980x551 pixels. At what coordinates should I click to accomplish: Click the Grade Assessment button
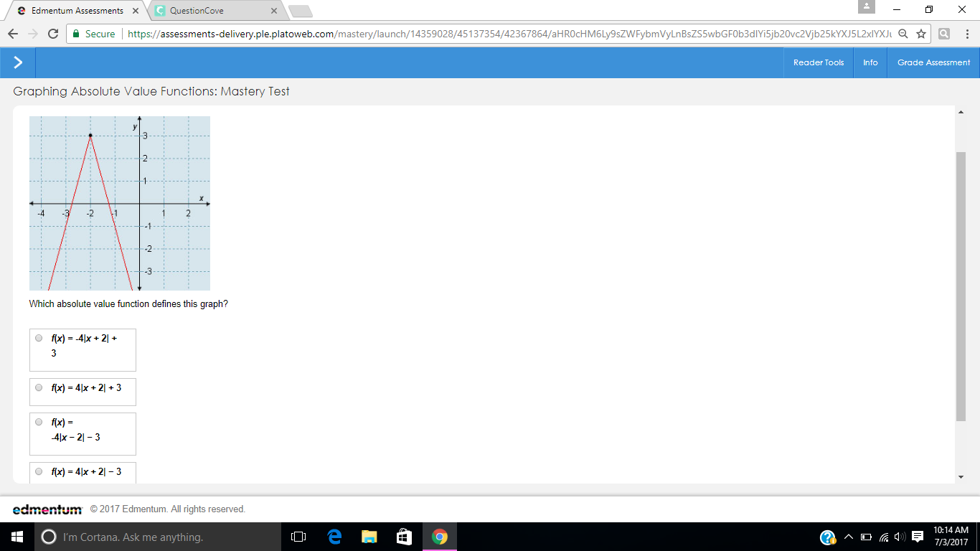coord(933,62)
